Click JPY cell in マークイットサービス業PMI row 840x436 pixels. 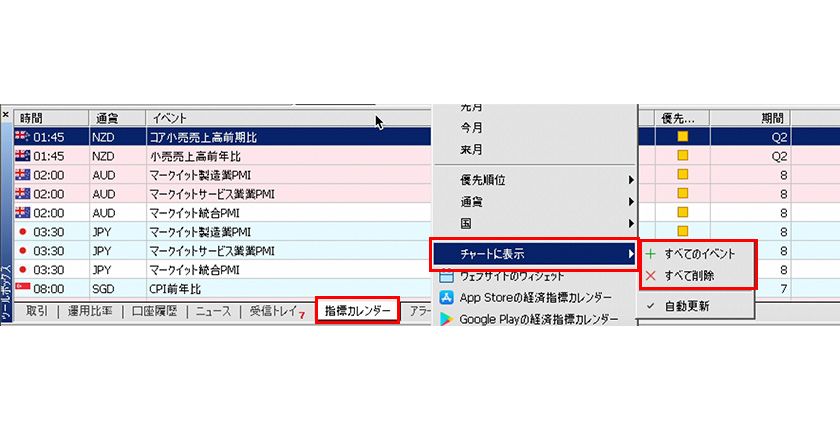tap(102, 251)
